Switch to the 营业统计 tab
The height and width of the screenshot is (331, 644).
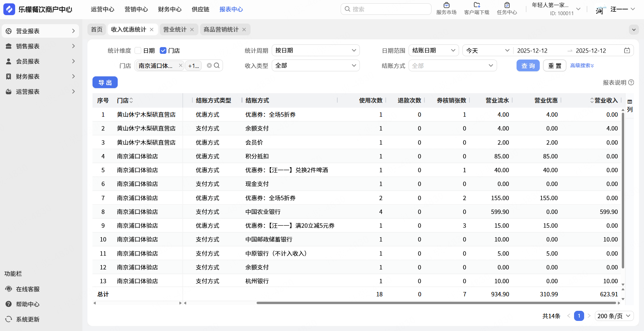point(175,30)
